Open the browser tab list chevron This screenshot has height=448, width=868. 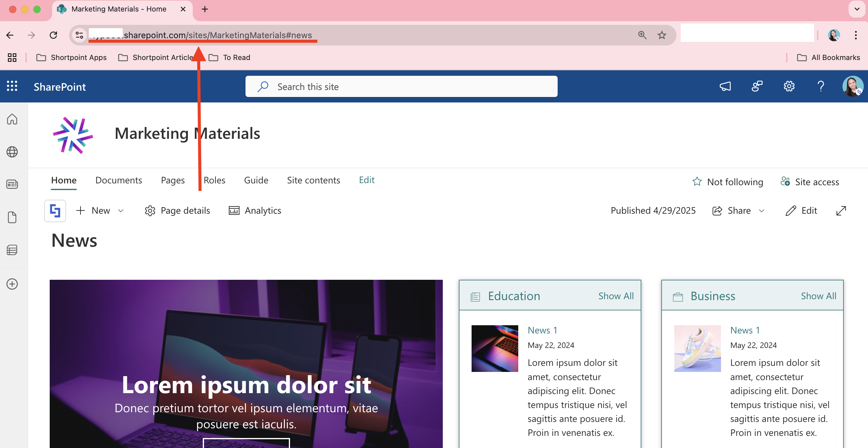click(856, 9)
